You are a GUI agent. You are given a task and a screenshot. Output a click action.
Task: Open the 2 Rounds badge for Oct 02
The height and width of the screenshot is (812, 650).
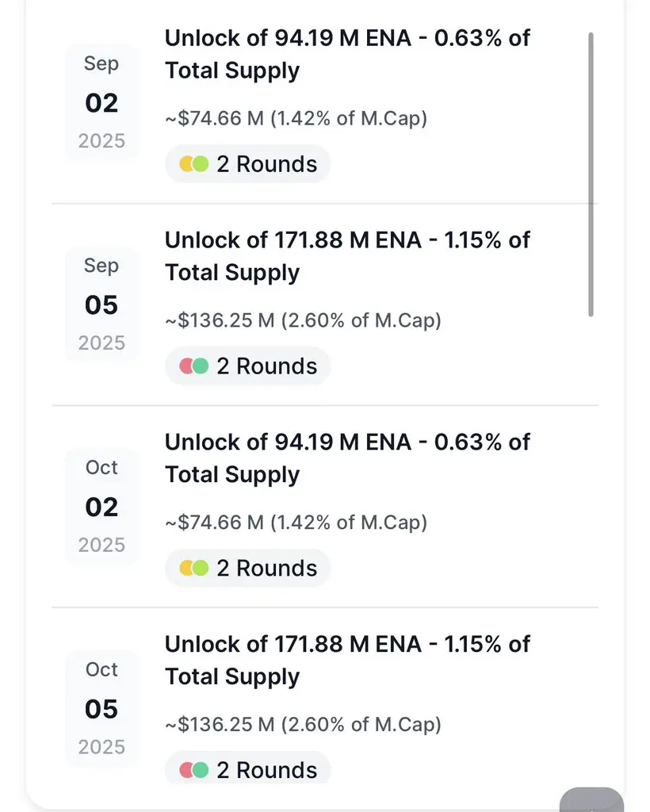coord(248,568)
